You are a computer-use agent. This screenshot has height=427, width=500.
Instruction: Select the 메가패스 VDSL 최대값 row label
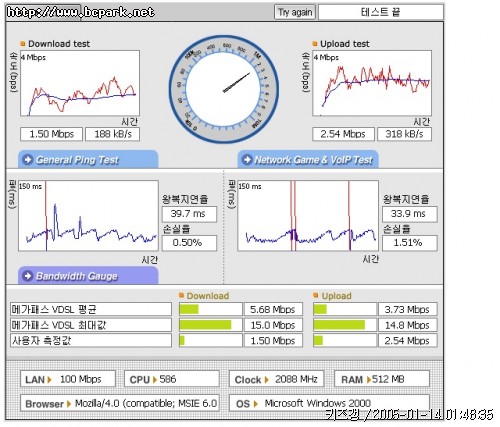(91, 325)
